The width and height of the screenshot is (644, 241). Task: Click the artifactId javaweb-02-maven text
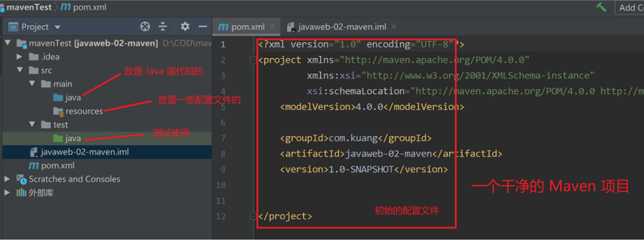pos(391,153)
